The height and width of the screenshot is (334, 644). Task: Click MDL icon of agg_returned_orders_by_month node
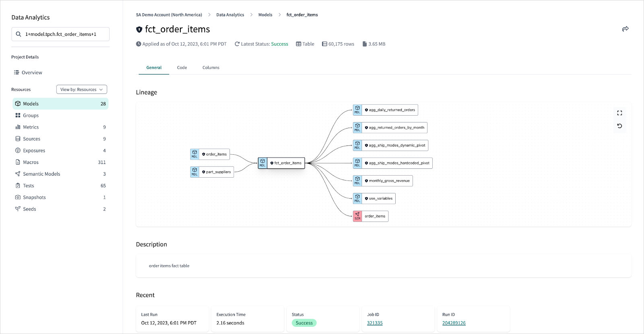coord(357,128)
